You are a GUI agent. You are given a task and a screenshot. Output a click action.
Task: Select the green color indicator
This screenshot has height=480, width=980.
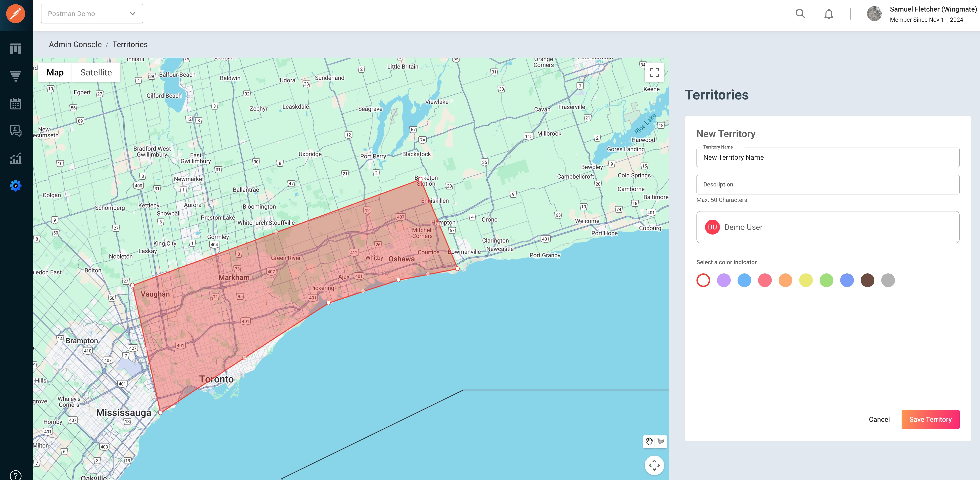pyautogui.click(x=826, y=280)
